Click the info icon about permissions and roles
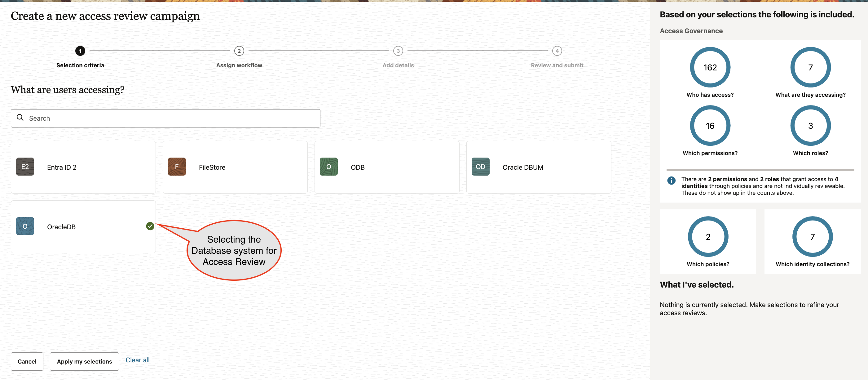 tap(671, 181)
